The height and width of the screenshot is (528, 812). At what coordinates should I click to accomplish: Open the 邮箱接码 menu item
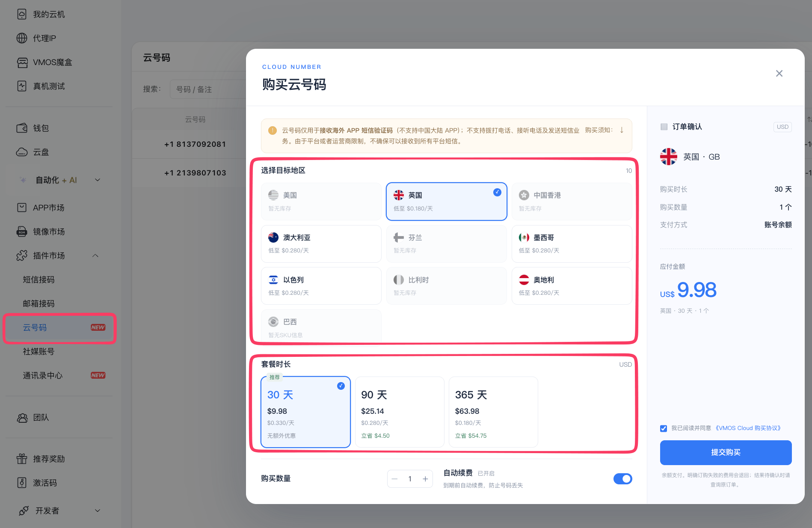(39, 303)
